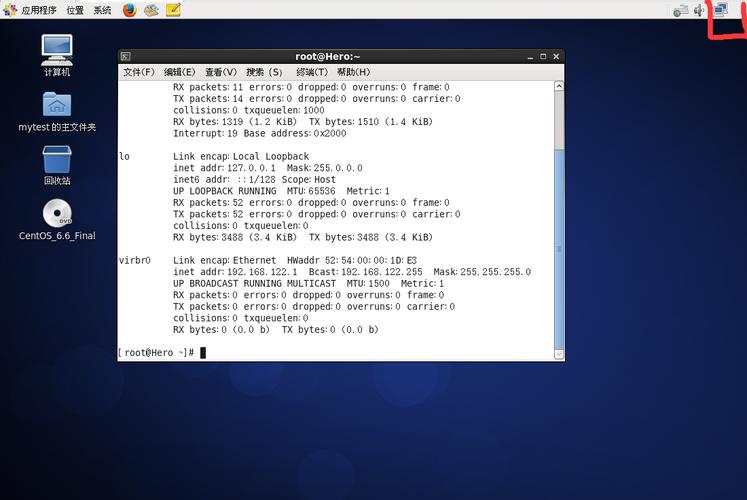The image size is (747, 500).
Task: Click the Interrupt:19 Base address:0x2000 line
Action: (x=260, y=133)
